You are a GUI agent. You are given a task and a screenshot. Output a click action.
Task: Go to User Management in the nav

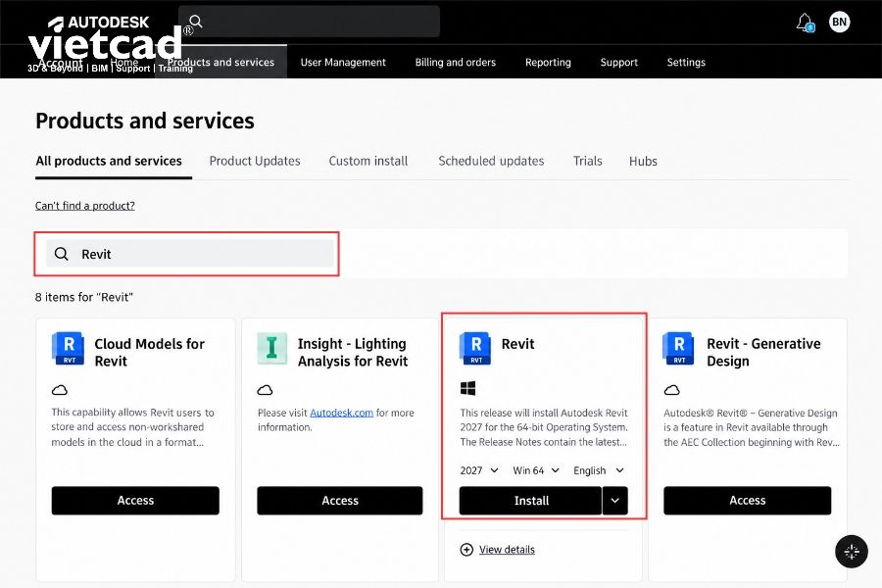pyautogui.click(x=343, y=62)
